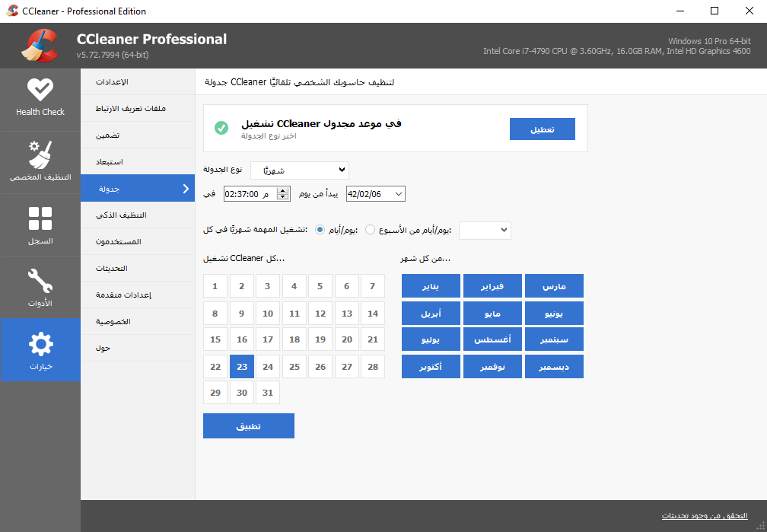Image resolution: width=767 pixels, height=532 pixels.
Task: Click the chevron arrow on the جدولة item
Action: (186, 189)
